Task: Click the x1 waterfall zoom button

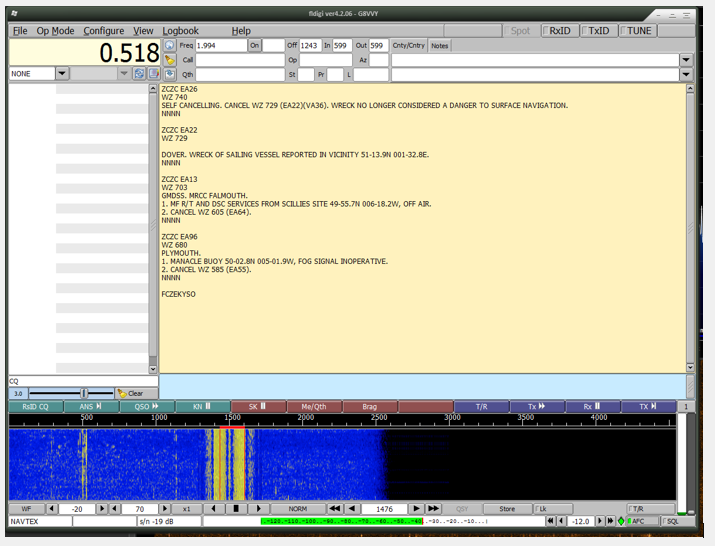Action: (187, 509)
